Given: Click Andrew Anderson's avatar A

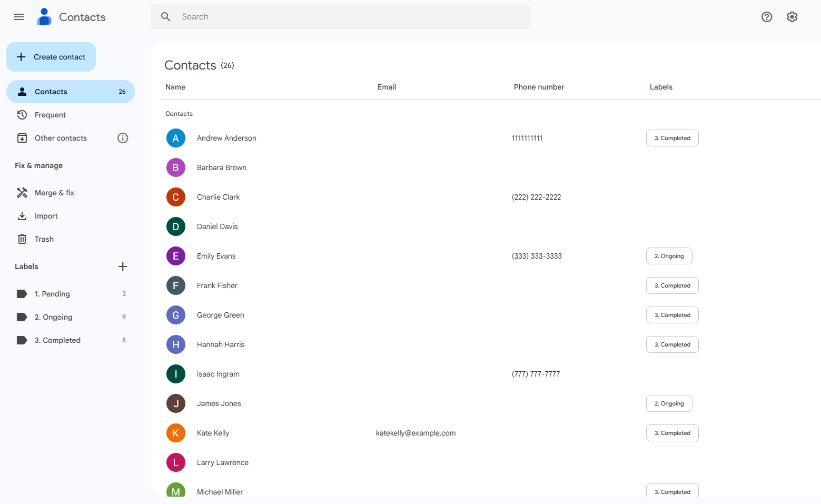Looking at the screenshot, I should coord(176,138).
